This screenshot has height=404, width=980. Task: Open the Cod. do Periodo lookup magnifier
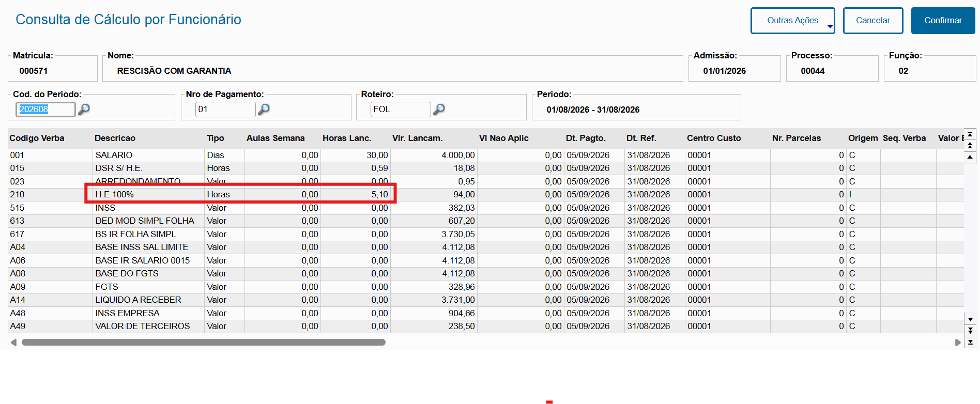(x=84, y=109)
